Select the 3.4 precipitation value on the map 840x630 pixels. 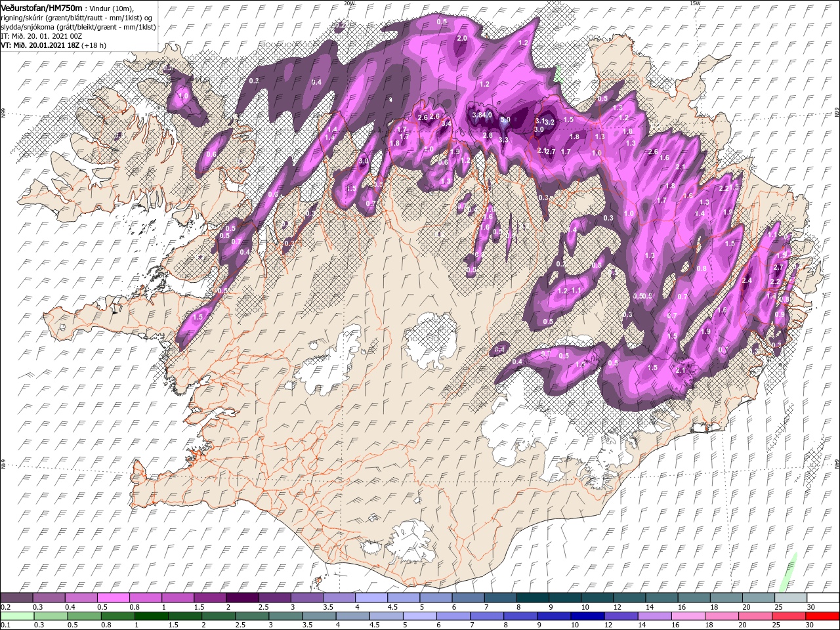[446, 123]
